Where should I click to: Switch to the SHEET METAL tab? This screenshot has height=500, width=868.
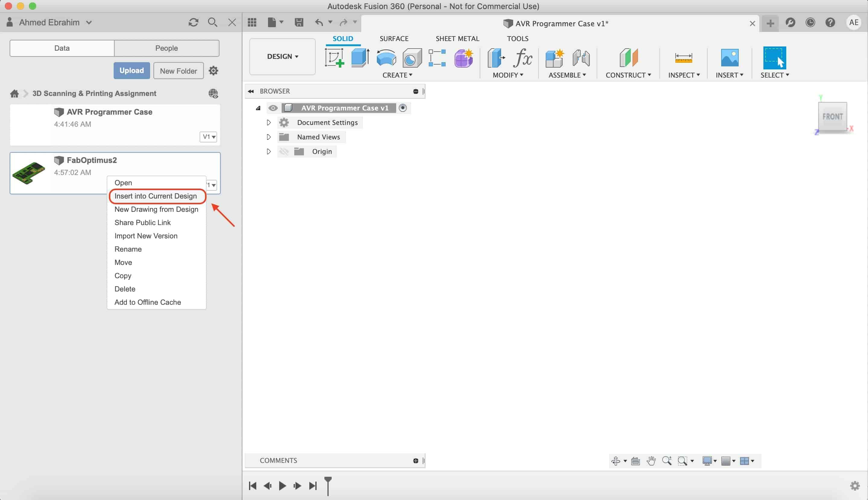pos(457,38)
